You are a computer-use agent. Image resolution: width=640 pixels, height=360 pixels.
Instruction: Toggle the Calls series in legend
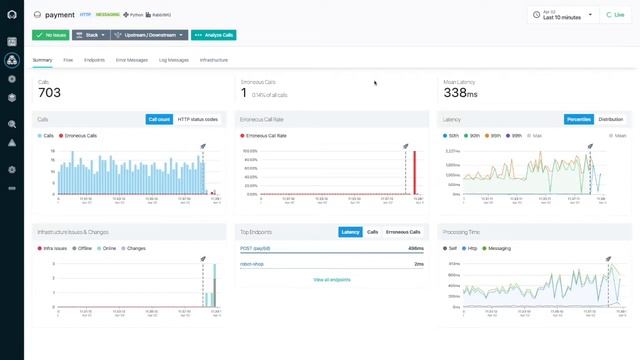(x=46, y=136)
